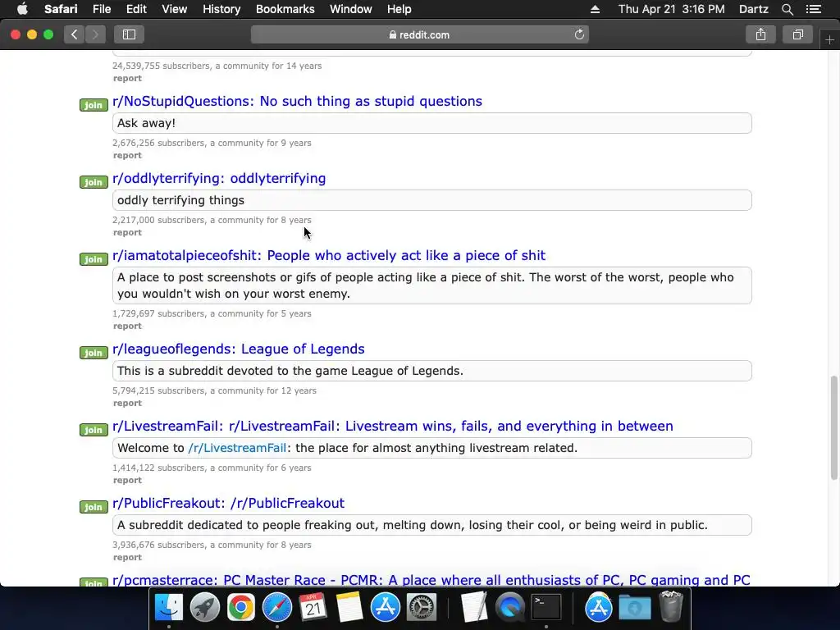The width and height of the screenshot is (840, 630).
Task: Click the eject icon in menu bar
Action: [x=595, y=9]
